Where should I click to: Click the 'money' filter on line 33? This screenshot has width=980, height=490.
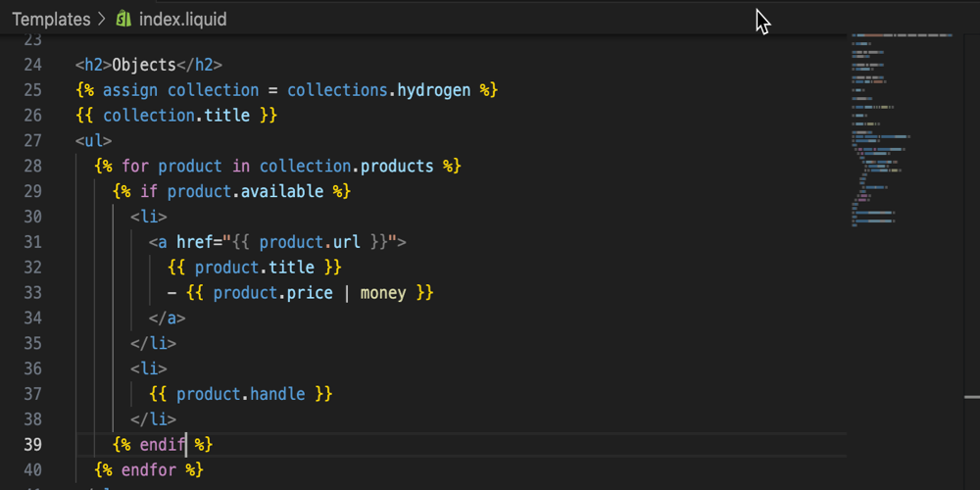pos(383,292)
